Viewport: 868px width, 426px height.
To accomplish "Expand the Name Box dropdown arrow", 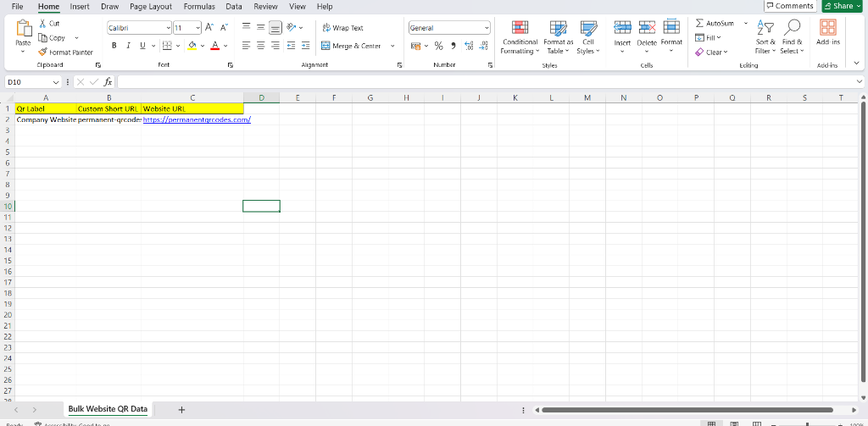I will (57, 82).
